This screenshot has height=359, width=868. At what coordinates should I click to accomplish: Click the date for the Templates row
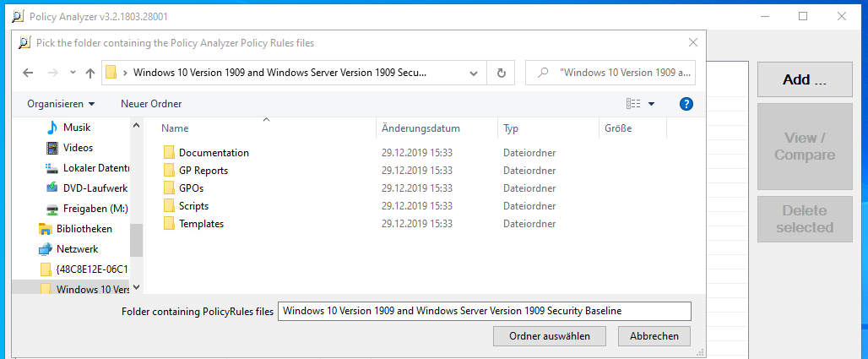(417, 224)
